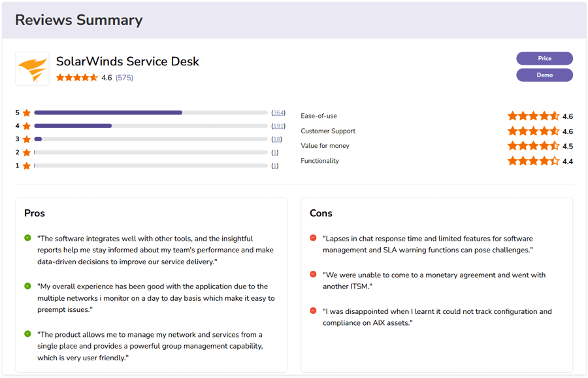Click the green plus icon beside the first Pros quote
The height and width of the screenshot is (378, 588).
(26, 238)
